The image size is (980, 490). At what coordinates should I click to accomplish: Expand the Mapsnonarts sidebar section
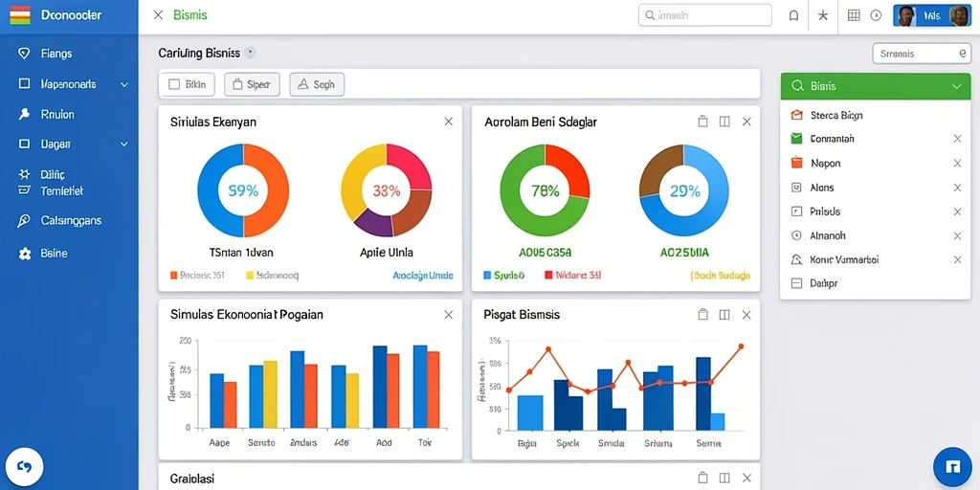pos(123,84)
